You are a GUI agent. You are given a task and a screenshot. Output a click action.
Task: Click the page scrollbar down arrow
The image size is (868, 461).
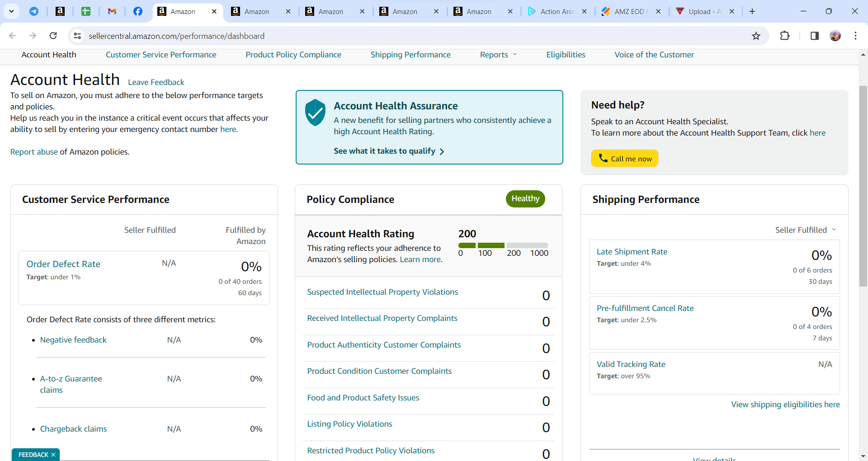863,456
